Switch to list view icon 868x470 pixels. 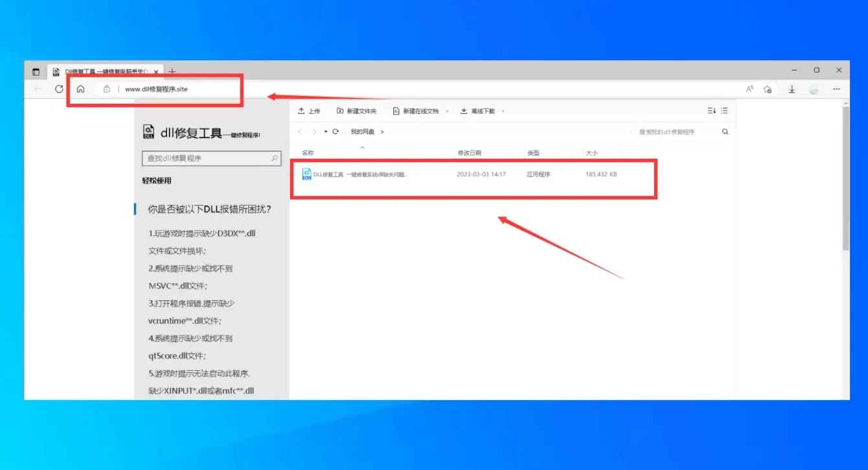pos(724,111)
